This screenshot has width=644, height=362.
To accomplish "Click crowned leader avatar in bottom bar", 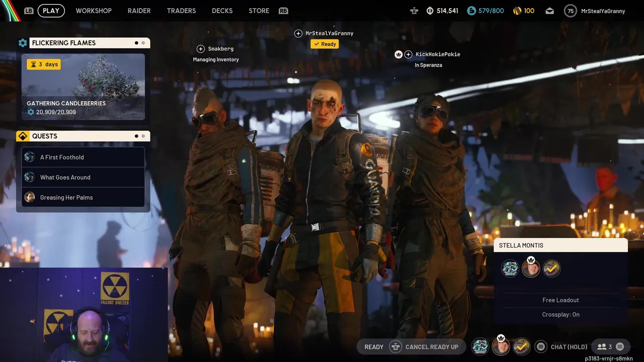I will click(x=501, y=346).
